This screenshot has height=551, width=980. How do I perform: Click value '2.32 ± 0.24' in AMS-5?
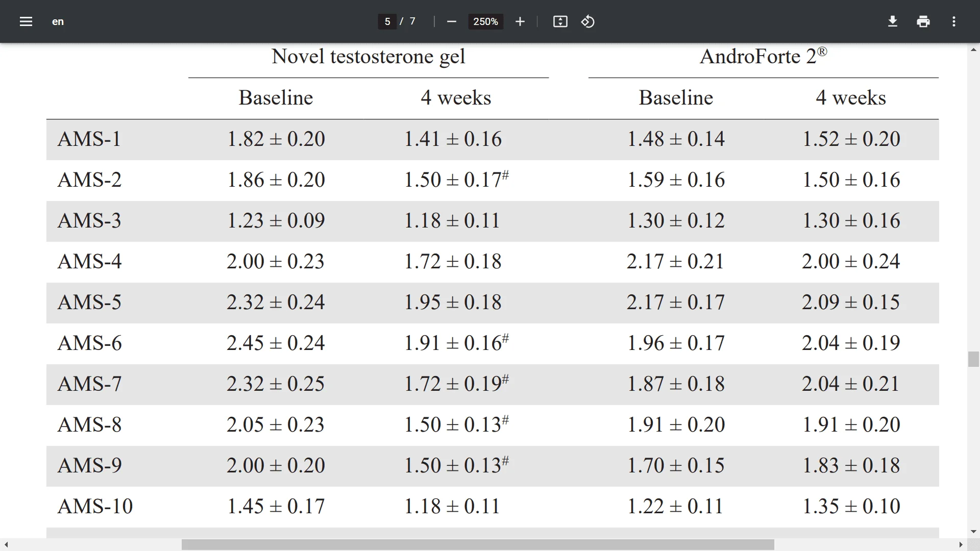[x=276, y=302]
